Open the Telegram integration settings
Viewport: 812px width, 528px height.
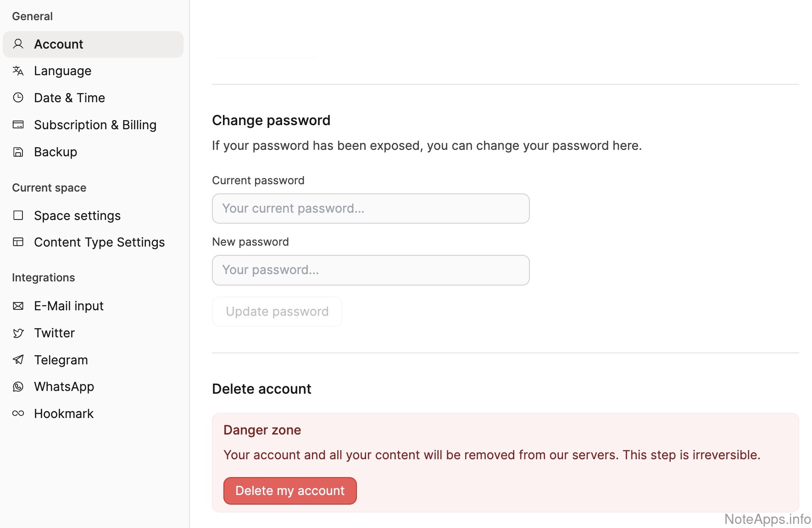[61, 360]
